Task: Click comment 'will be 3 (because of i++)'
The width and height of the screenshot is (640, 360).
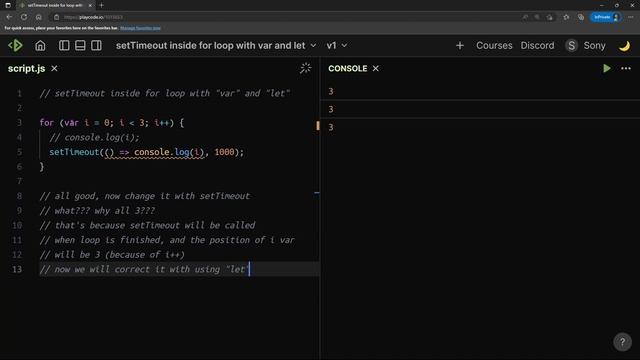Action: (112, 255)
